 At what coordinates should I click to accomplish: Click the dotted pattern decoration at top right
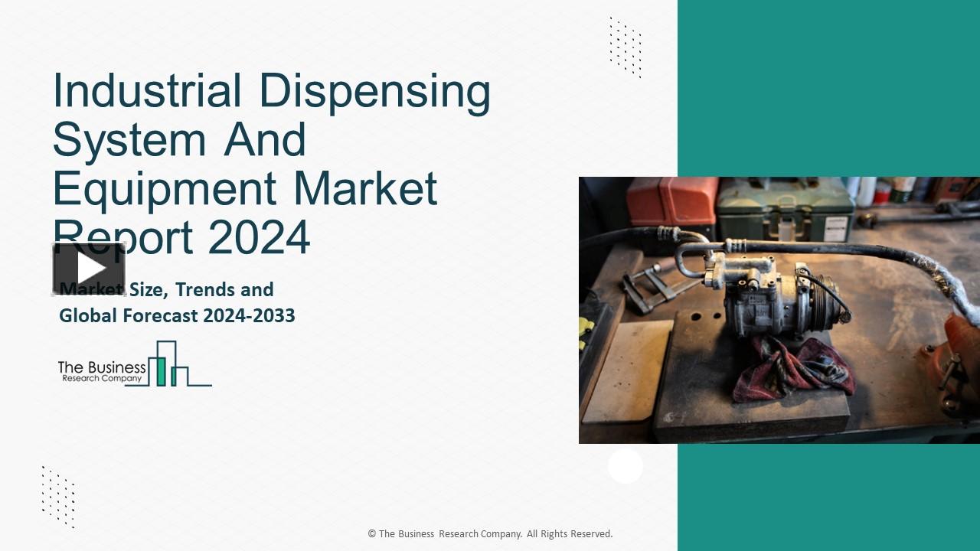tap(625, 46)
